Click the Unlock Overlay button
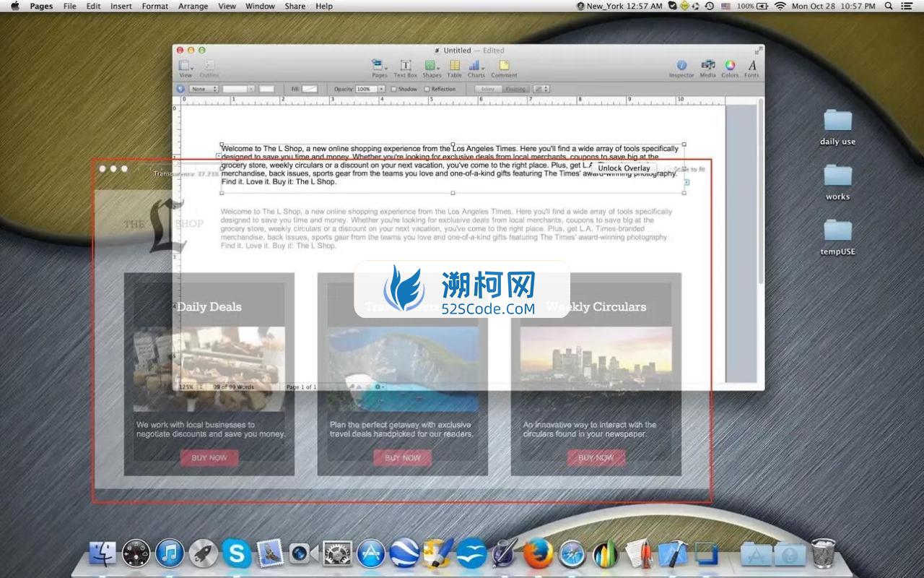The width and height of the screenshot is (924, 578). [624, 168]
